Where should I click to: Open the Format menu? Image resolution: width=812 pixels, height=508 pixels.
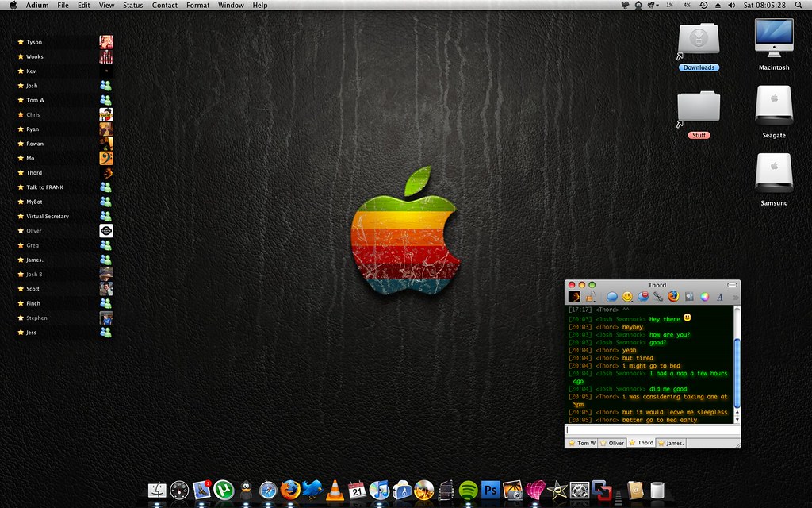pos(197,6)
